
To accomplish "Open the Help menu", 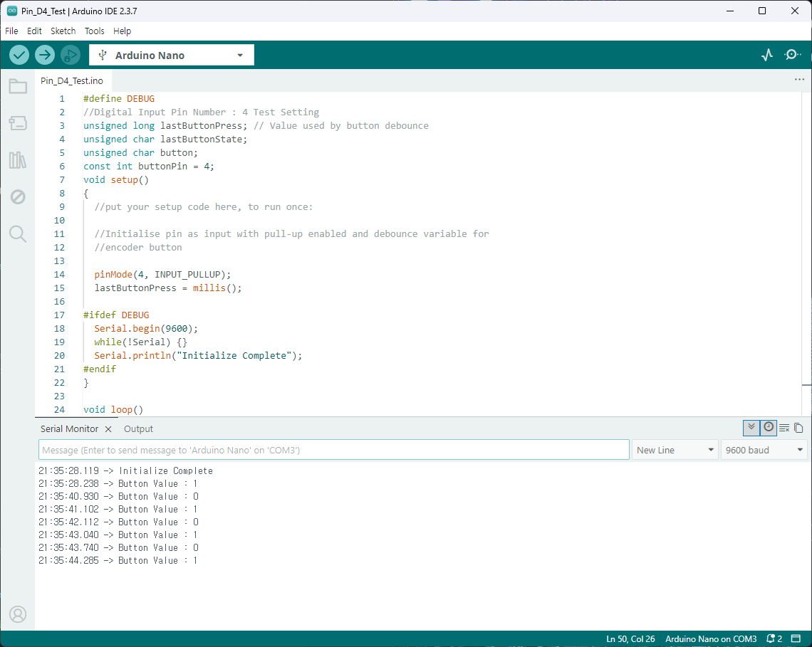I will pyautogui.click(x=123, y=31).
